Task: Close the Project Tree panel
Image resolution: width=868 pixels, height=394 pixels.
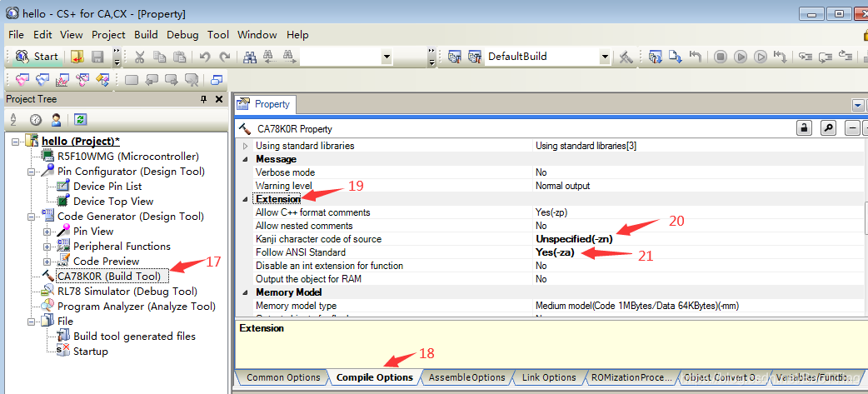Action: [x=218, y=99]
